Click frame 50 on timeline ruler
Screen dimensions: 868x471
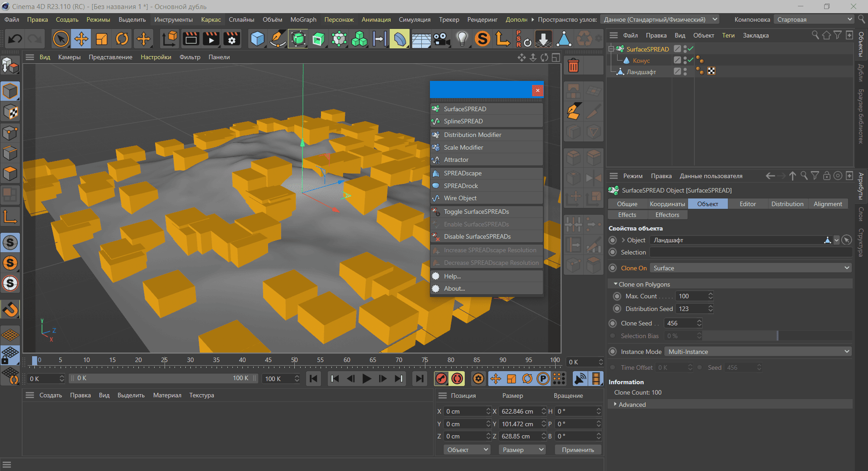coord(294,360)
